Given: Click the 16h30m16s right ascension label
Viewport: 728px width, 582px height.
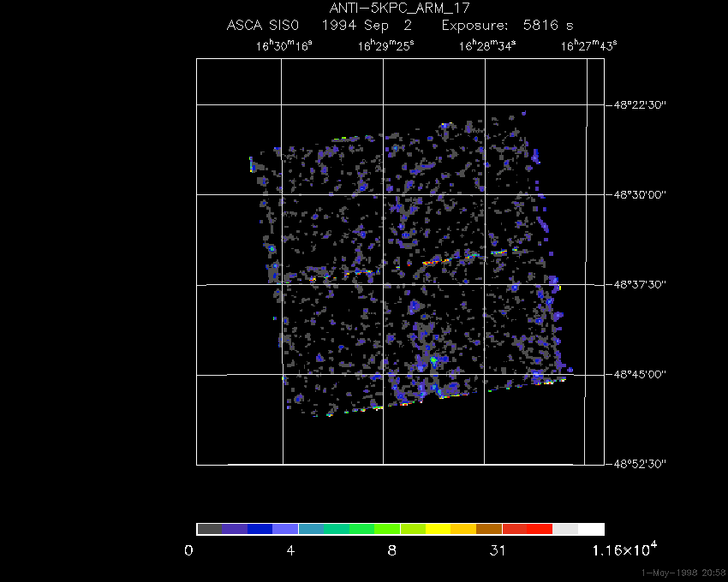Looking at the screenshot, I should pyautogui.click(x=284, y=45).
